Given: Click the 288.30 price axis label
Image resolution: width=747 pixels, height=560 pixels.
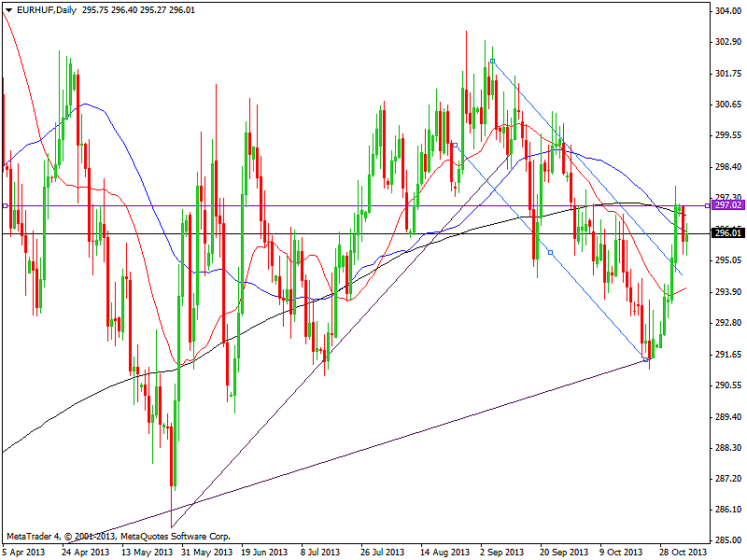Looking at the screenshot, I should coord(726,447).
